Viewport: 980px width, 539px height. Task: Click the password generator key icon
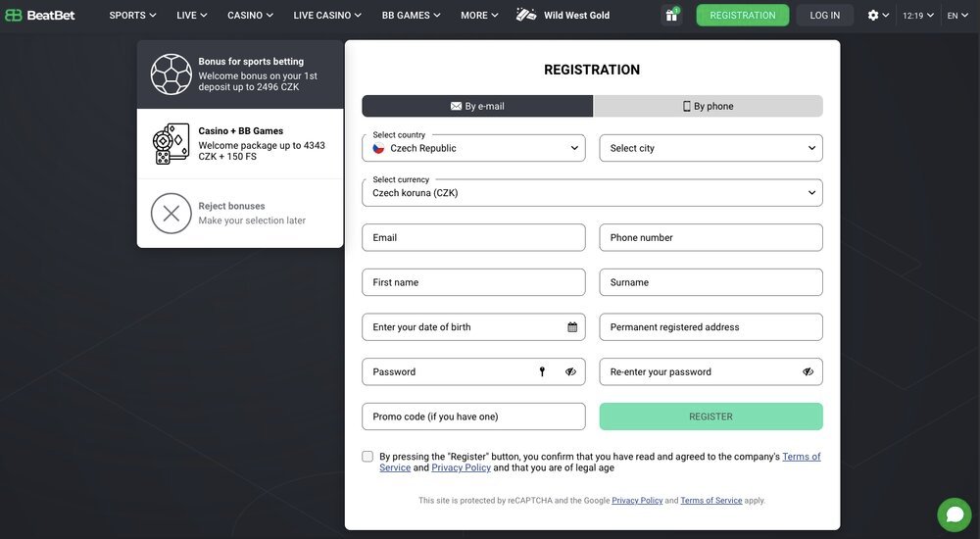543,372
